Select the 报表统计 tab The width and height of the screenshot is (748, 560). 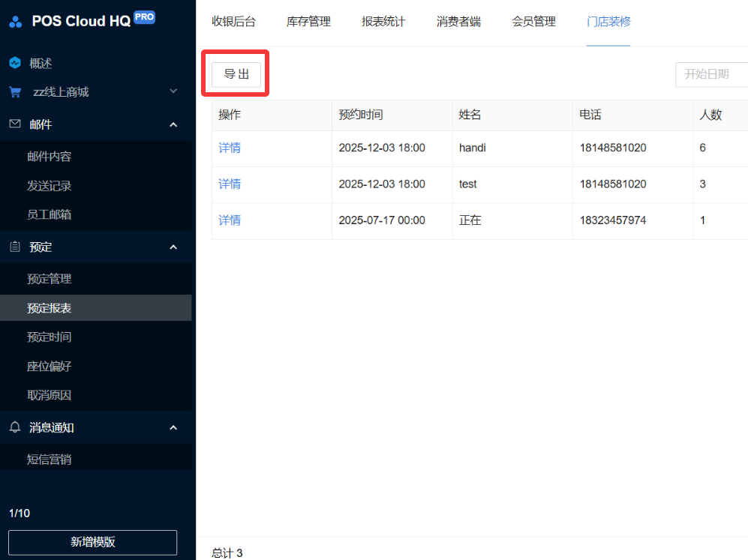pyautogui.click(x=383, y=22)
